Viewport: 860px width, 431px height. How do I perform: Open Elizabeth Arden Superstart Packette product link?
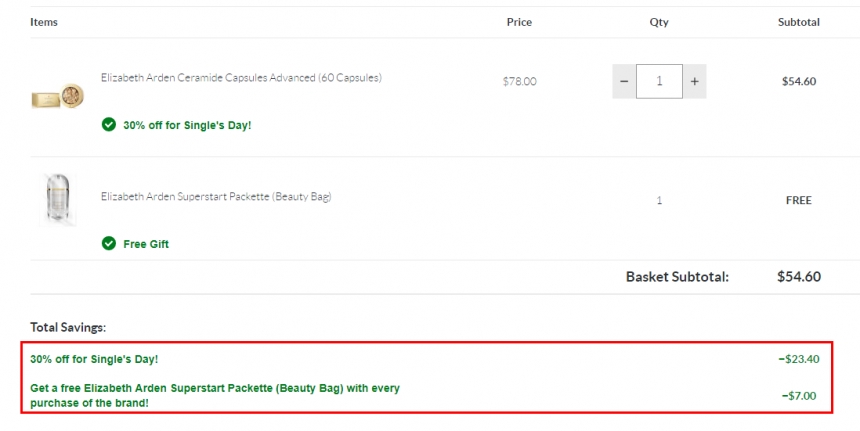pos(215,196)
